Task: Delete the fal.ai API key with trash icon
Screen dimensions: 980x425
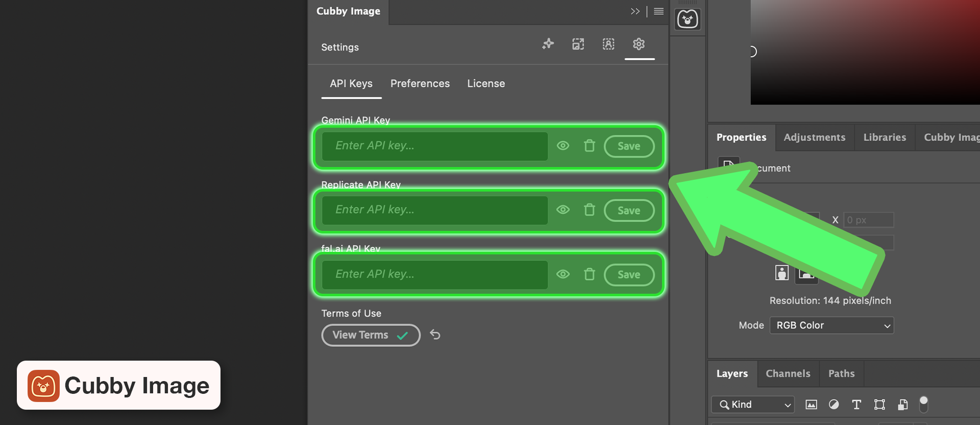Action: coord(590,274)
